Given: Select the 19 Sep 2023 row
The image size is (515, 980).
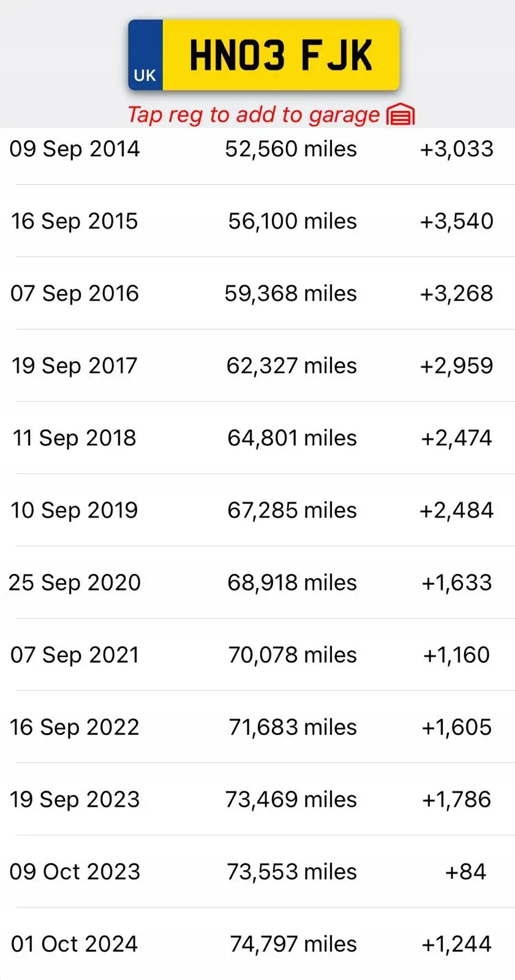Looking at the screenshot, I should (x=257, y=799).
